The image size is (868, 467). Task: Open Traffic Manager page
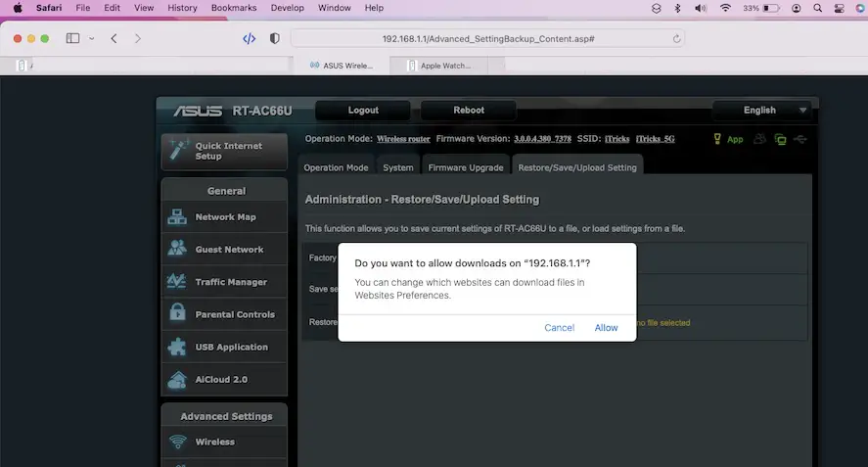(224, 282)
